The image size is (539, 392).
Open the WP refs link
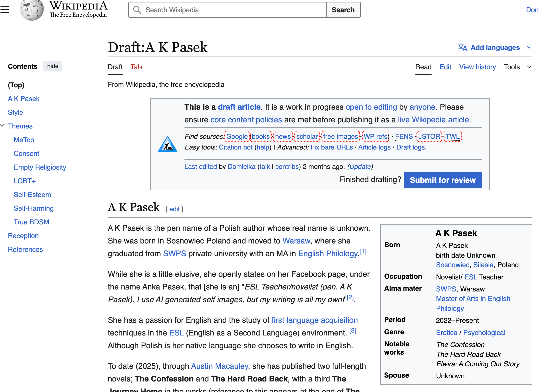[376, 136]
